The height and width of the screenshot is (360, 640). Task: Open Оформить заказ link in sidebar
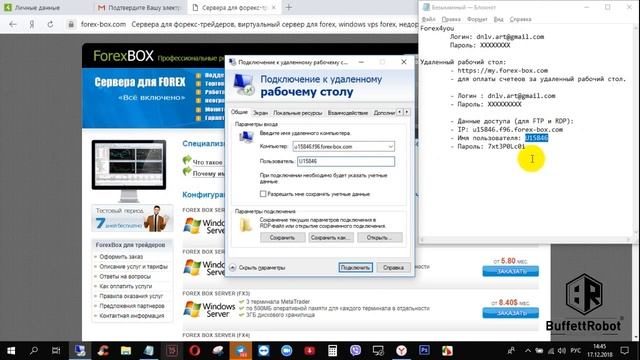tap(121, 257)
